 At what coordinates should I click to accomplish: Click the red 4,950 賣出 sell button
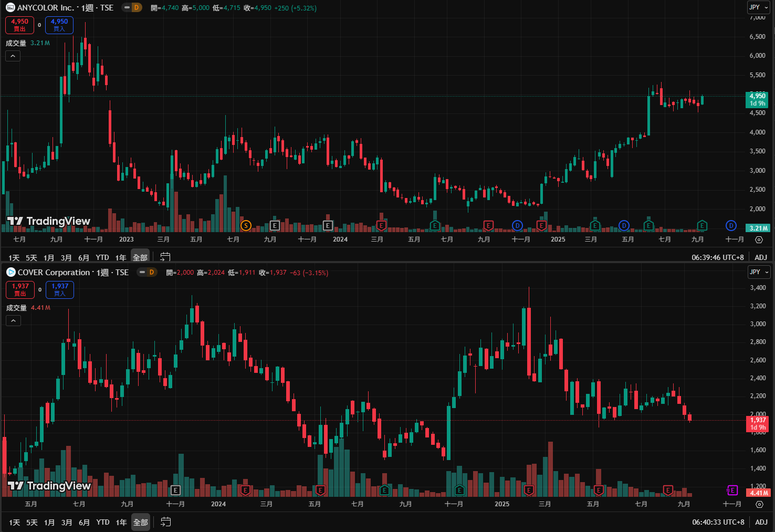20,25
